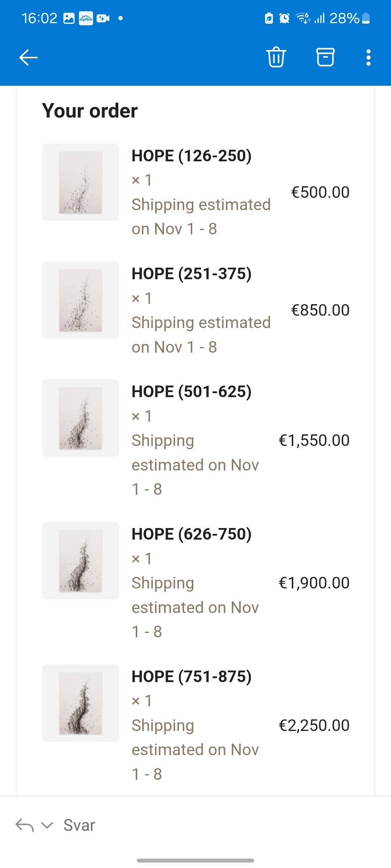Tap the back arrow icon
This screenshot has height=868, width=391.
pos(29,58)
